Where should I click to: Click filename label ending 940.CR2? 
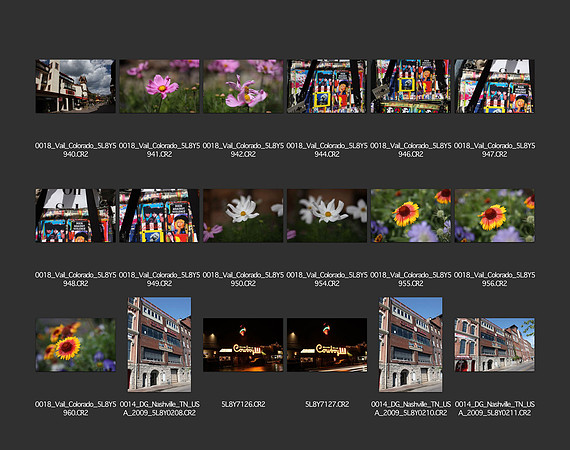(x=76, y=150)
